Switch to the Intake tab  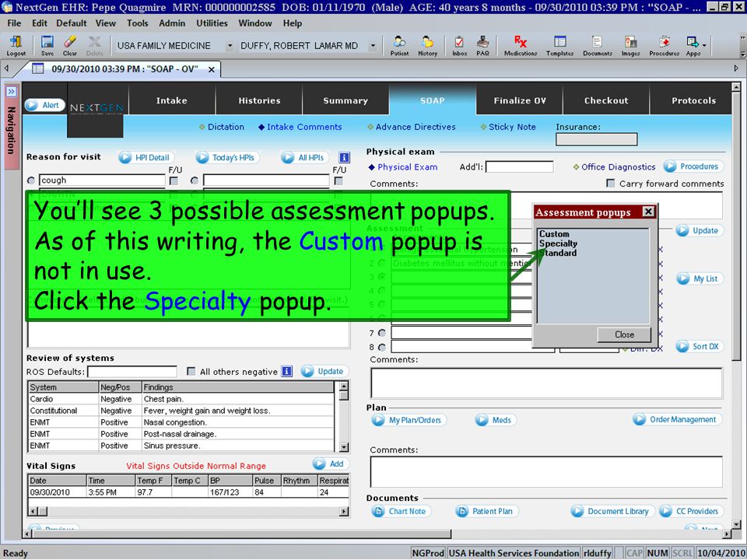pyautogui.click(x=172, y=100)
